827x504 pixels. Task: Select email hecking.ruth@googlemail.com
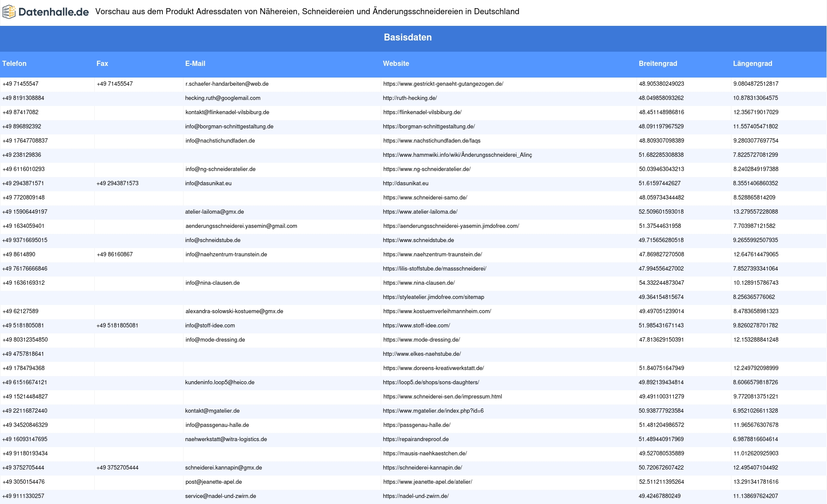tap(223, 98)
